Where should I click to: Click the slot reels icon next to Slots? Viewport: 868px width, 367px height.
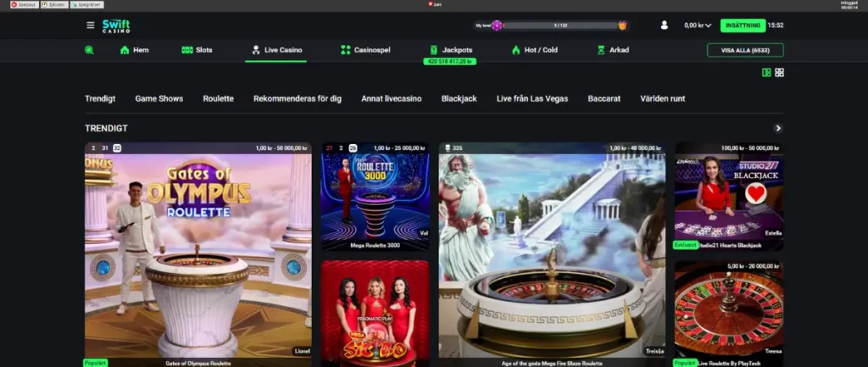[x=187, y=50]
